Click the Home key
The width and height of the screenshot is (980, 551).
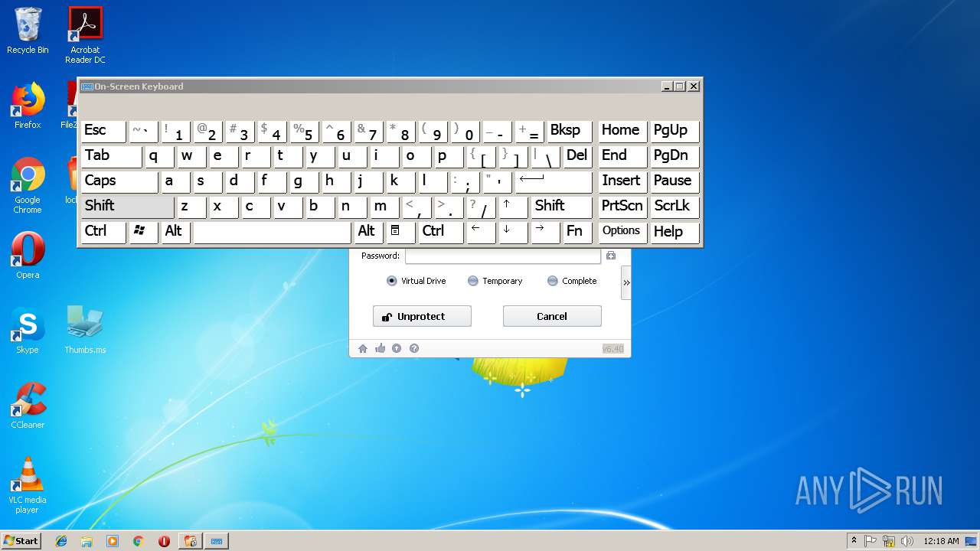pyautogui.click(x=622, y=131)
